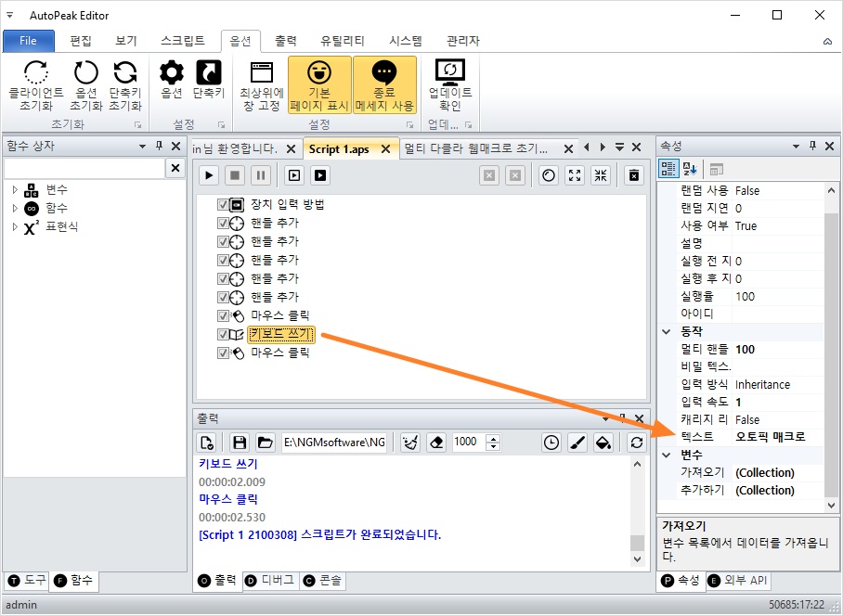Expand the 변수 tree node
This screenshot has height=616, width=843.
[x=15, y=189]
